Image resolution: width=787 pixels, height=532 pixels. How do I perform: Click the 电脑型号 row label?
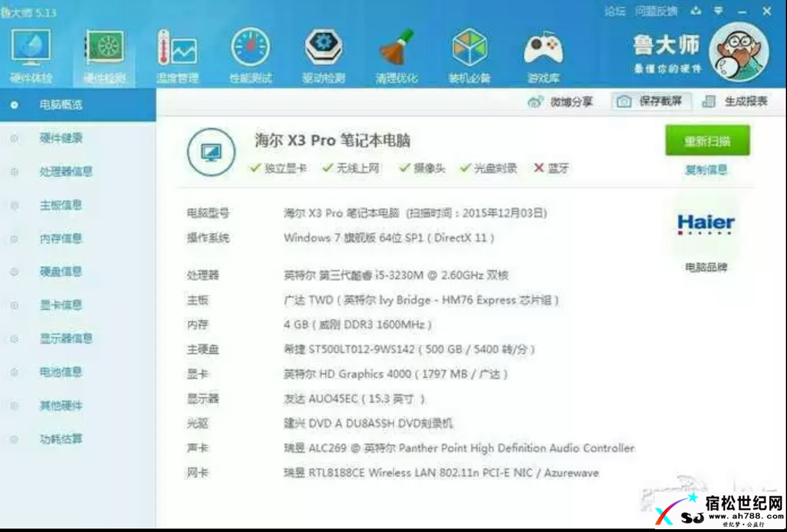coord(208,214)
